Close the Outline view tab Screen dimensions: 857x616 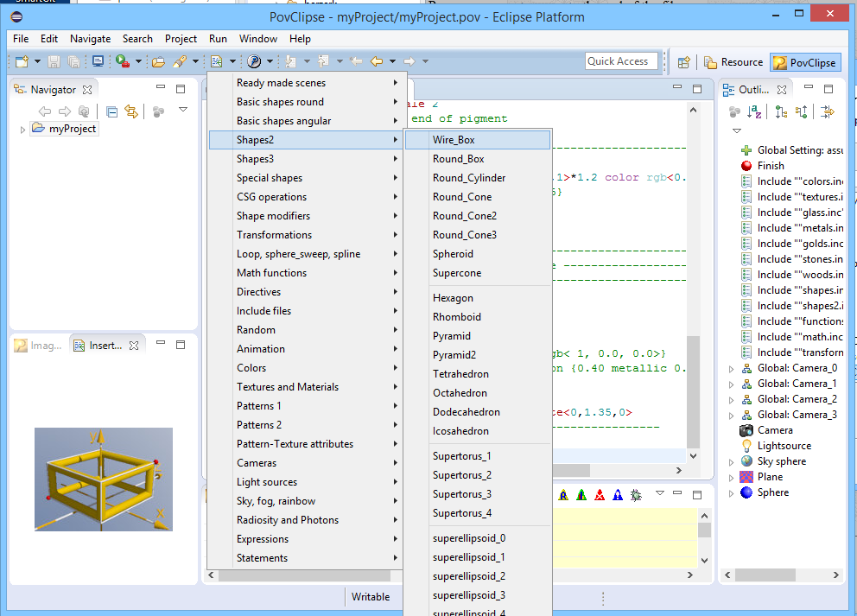[782, 90]
